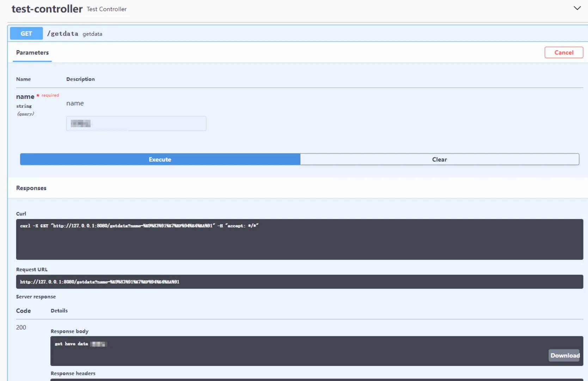This screenshot has width=588, height=381.
Task: Run the request with Execute
Action: (x=160, y=160)
